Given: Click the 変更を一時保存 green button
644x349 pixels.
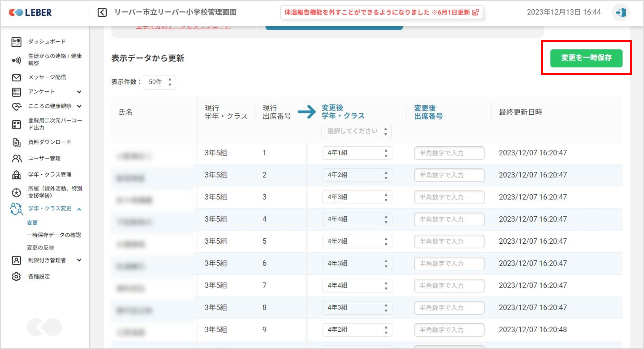Looking at the screenshot, I should tap(586, 58).
